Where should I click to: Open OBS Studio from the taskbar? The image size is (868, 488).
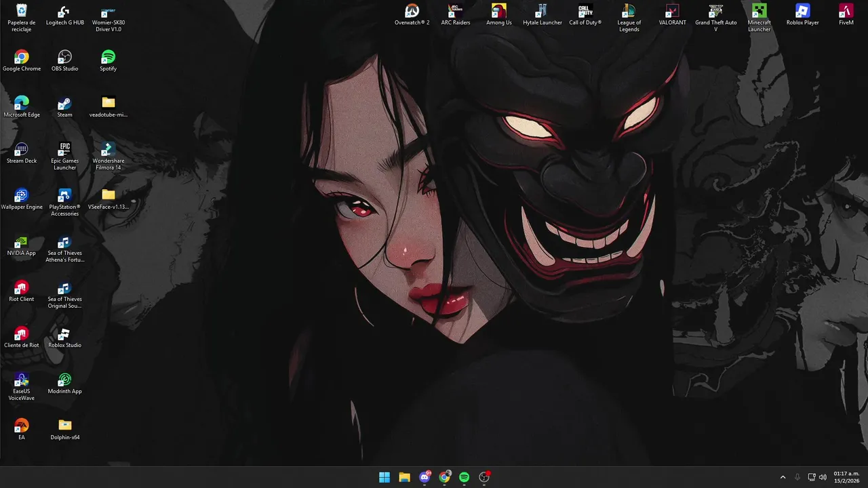pos(484,477)
